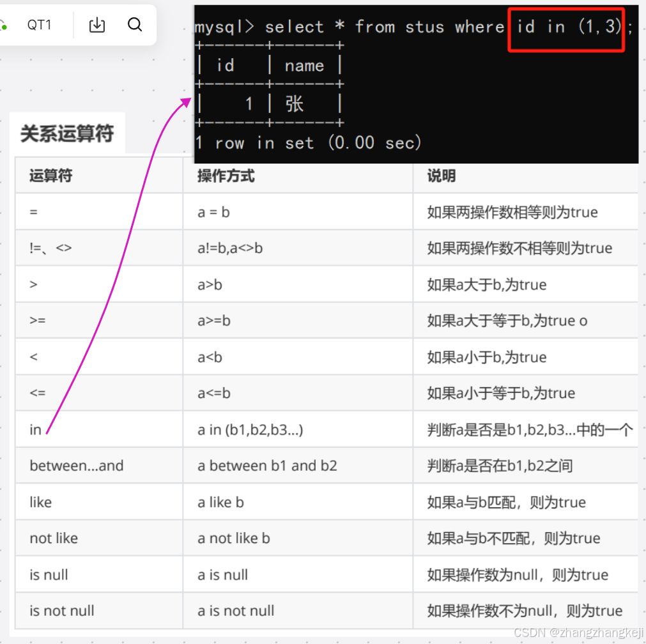
Task: Click the green status dot icon
Action: click(x=4, y=26)
